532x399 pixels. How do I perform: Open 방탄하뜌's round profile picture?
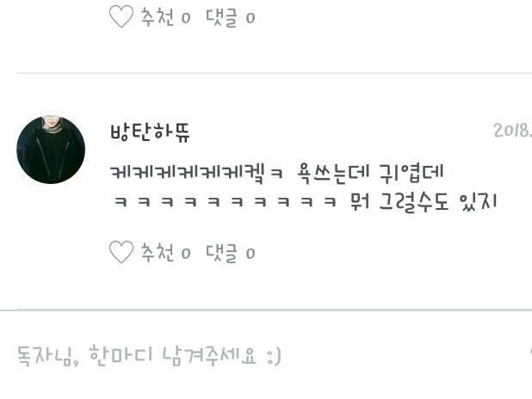(51, 150)
